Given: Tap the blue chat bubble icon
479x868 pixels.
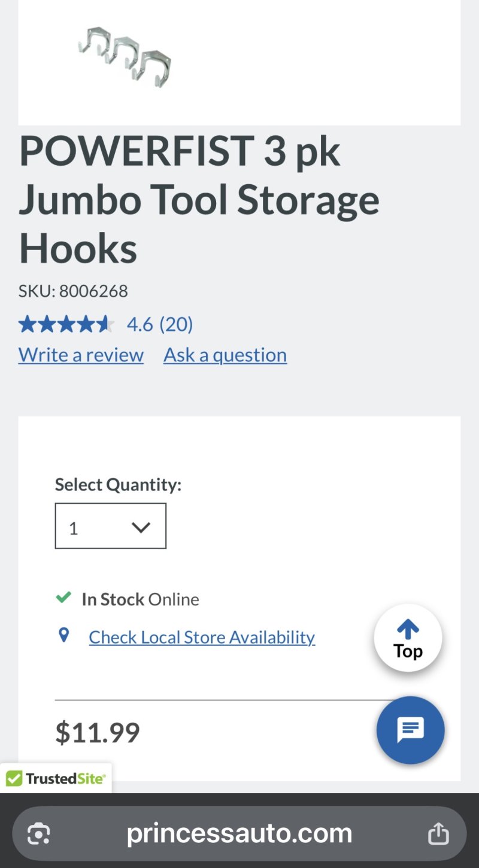Looking at the screenshot, I should (x=410, y=730).
